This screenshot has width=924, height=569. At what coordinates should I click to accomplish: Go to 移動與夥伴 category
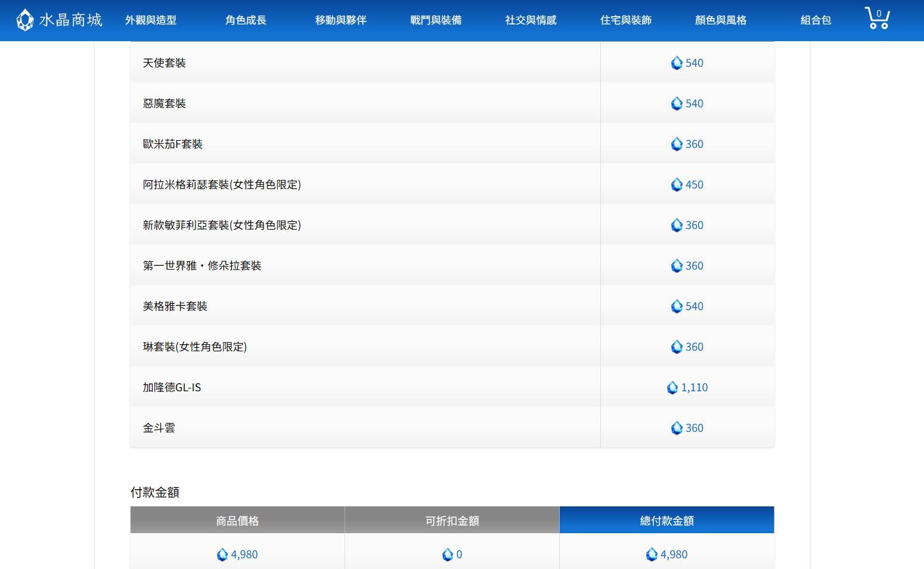pos(340,20)
